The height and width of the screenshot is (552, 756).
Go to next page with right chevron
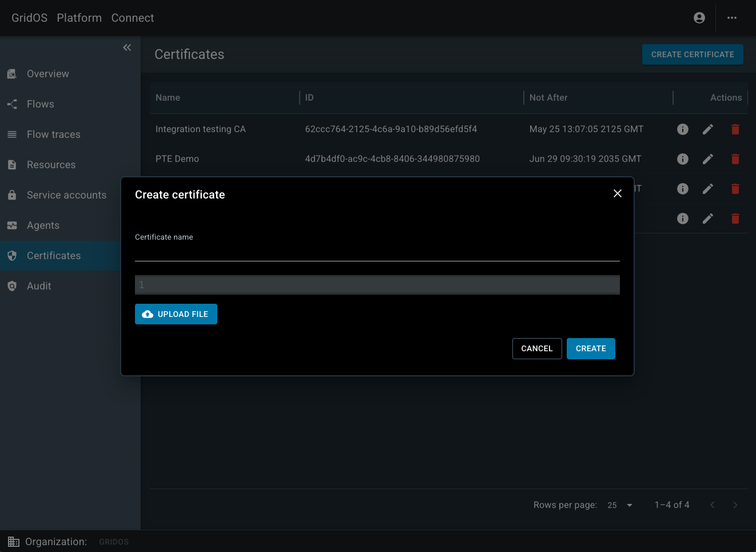(x=735, y=505)
